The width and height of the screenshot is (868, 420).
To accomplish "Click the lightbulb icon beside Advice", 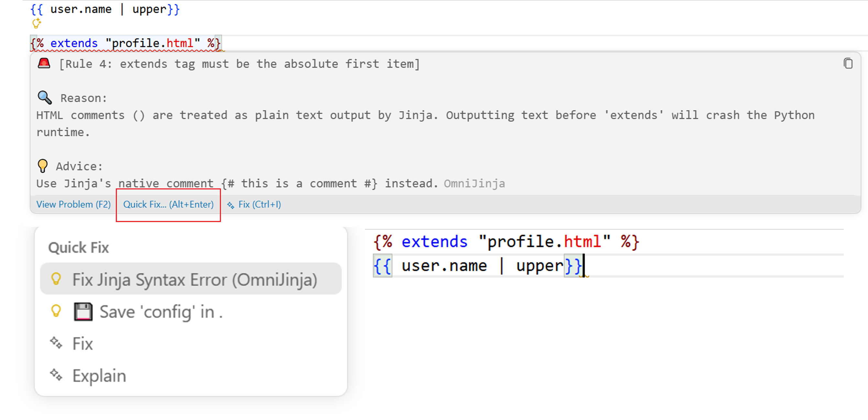I will click(43, 165).
